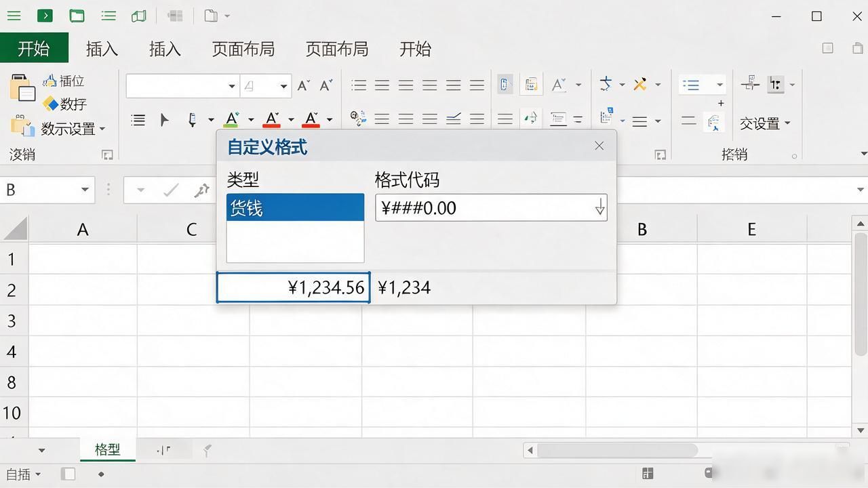Viewport: 868px width, 488px height.
Task: Close the 自定义格式 dialog
Action: coord(599,146)
